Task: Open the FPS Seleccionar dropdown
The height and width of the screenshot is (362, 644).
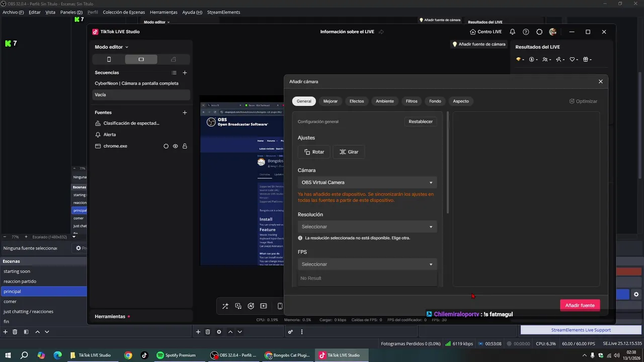Action: click(367, 264)
